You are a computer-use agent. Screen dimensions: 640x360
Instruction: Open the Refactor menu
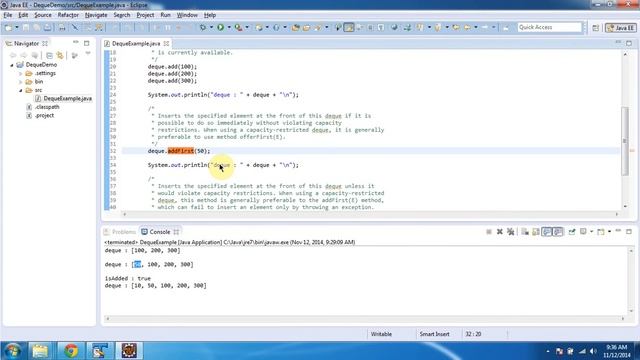[68, 15]
